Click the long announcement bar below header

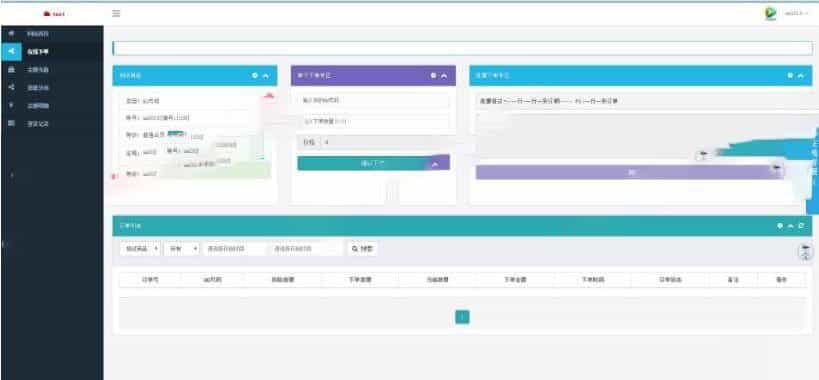462,48
